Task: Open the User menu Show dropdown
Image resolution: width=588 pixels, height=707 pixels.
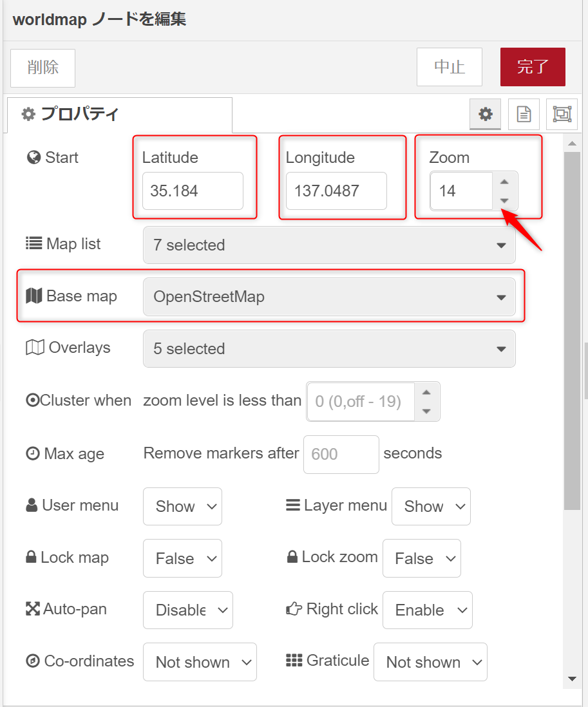Action: pyautogui.click(x=183, y=506)
